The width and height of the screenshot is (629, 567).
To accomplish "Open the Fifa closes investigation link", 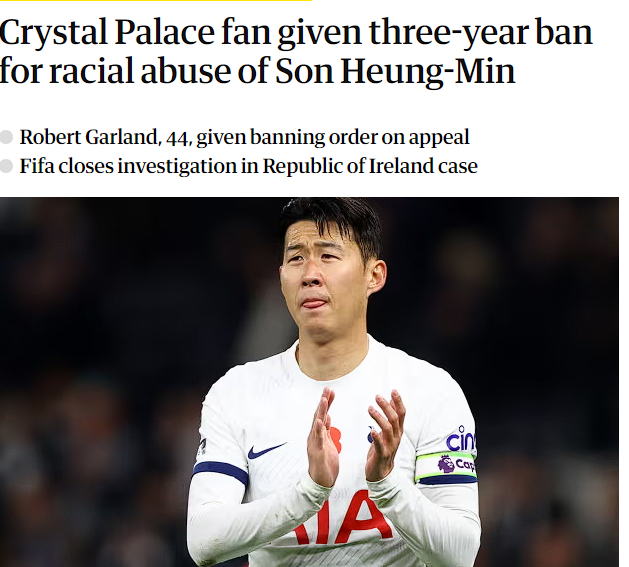I will (x=248, y=166).
